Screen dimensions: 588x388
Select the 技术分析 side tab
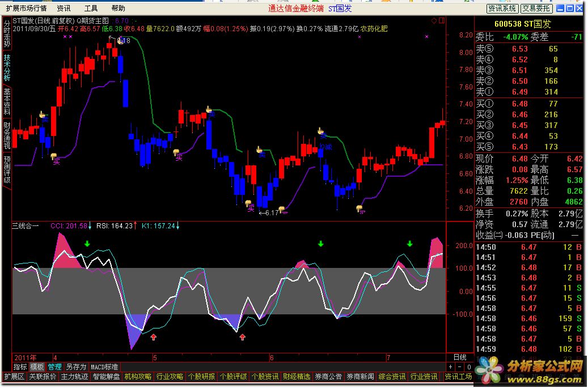tap(7, 69)
